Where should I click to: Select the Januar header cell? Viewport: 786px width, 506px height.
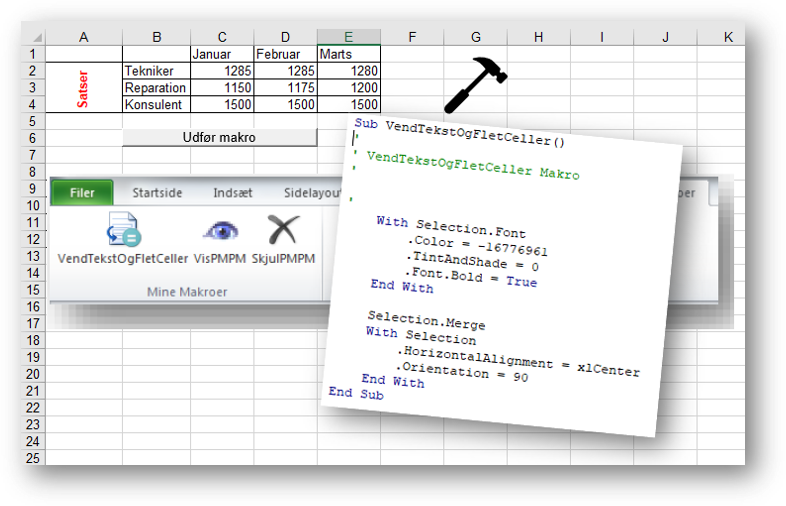point(221,54)
